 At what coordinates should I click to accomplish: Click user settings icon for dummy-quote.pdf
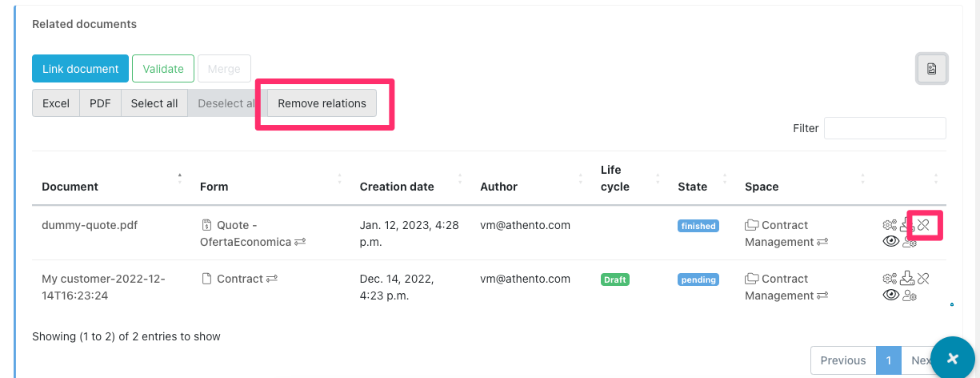pyautogui.click(x=909, y=242)
